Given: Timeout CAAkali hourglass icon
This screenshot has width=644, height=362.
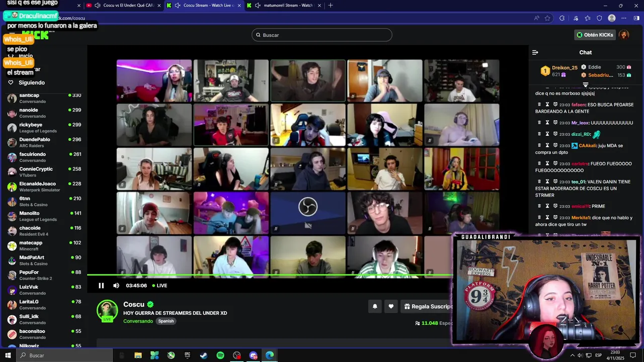Looking at the screenshot, I should tap(547, 145).
